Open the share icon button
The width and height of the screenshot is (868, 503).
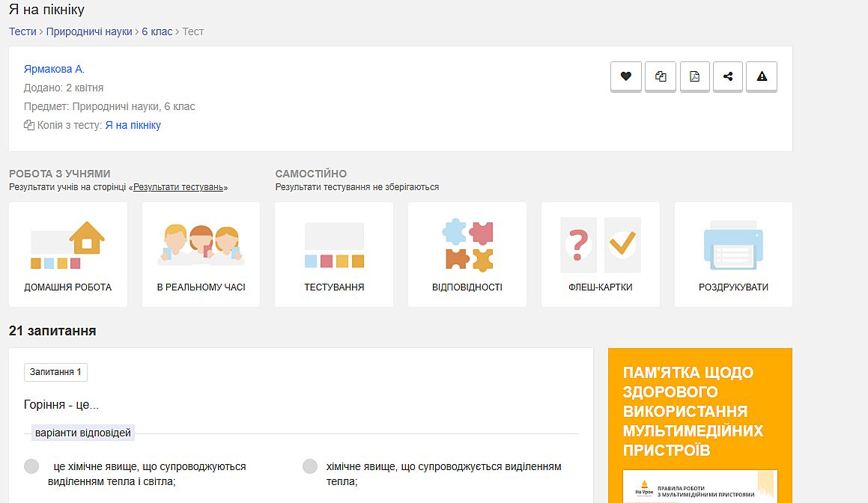(728, 76)
